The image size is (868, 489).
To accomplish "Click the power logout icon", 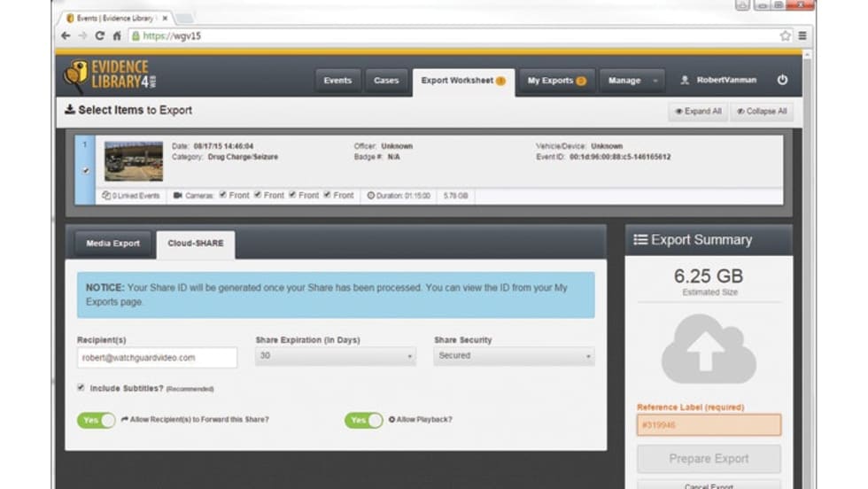I will (x=782, y=80).
